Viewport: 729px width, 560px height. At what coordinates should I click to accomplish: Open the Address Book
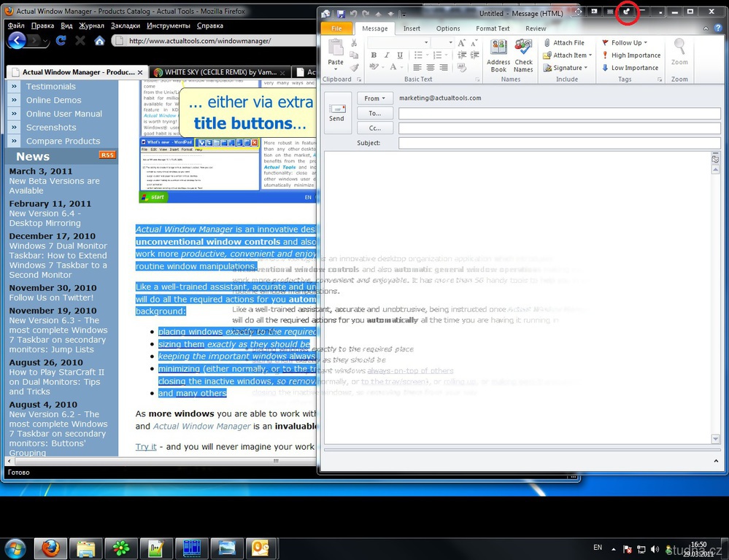(498, 55)
